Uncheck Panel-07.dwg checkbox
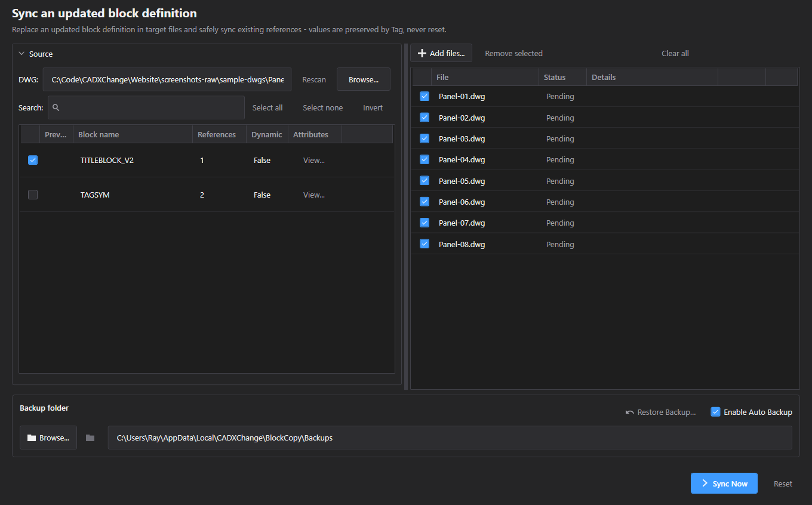Screen dimensions: 812x505 coord(425,223)
